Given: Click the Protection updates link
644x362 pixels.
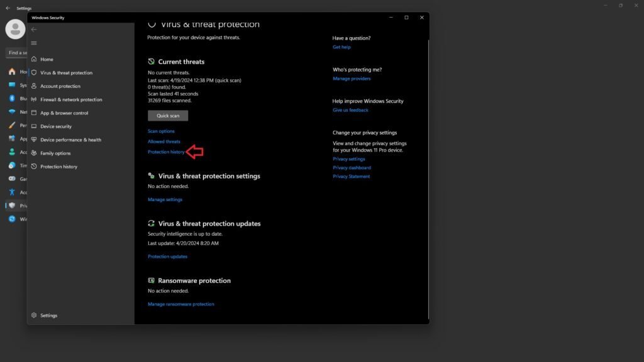Looking at the screenshot, I should tap(167, 256).
